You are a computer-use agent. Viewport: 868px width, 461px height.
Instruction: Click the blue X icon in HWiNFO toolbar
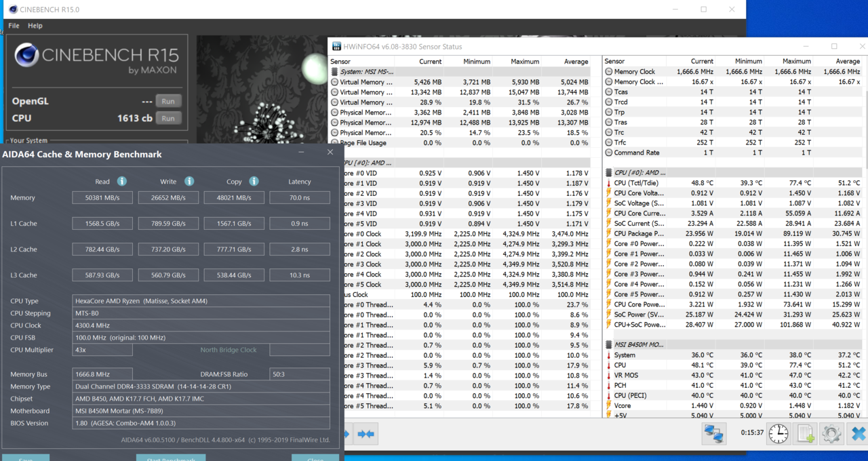click(x=858, y=434)
